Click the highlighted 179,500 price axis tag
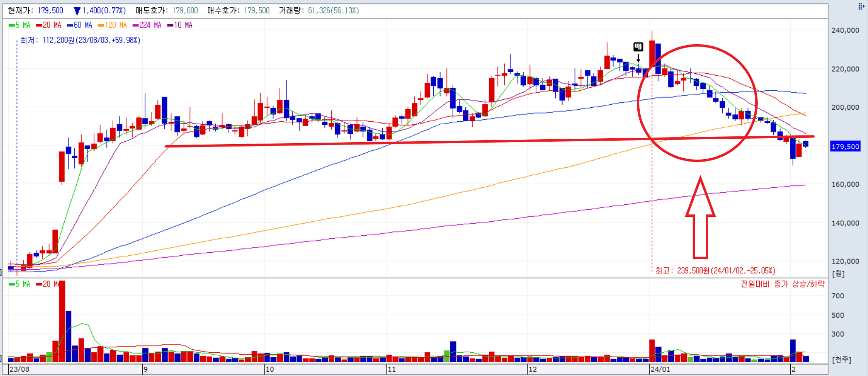This screenshot has height=376, width=868. pyautogui.click(x=845, y=147)
